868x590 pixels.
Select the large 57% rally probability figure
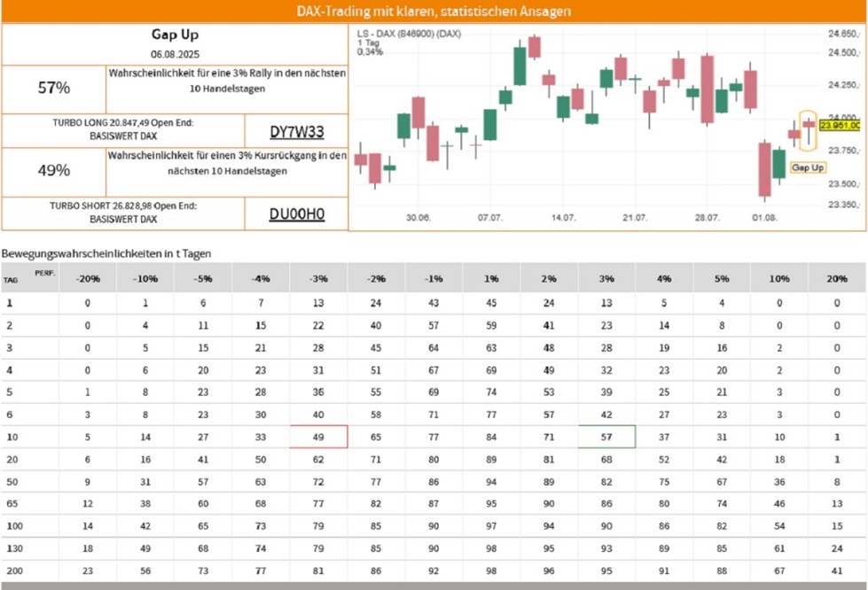[x=54, y=88]
